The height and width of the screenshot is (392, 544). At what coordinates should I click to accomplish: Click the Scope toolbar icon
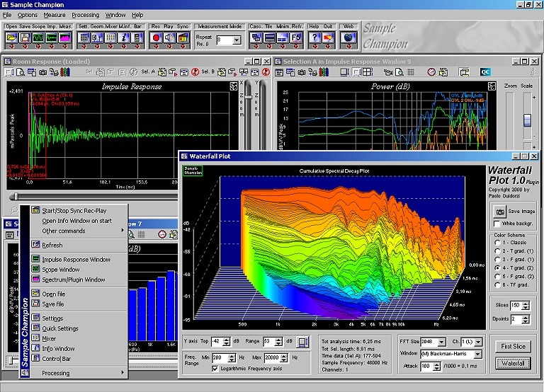coord(38,38)
